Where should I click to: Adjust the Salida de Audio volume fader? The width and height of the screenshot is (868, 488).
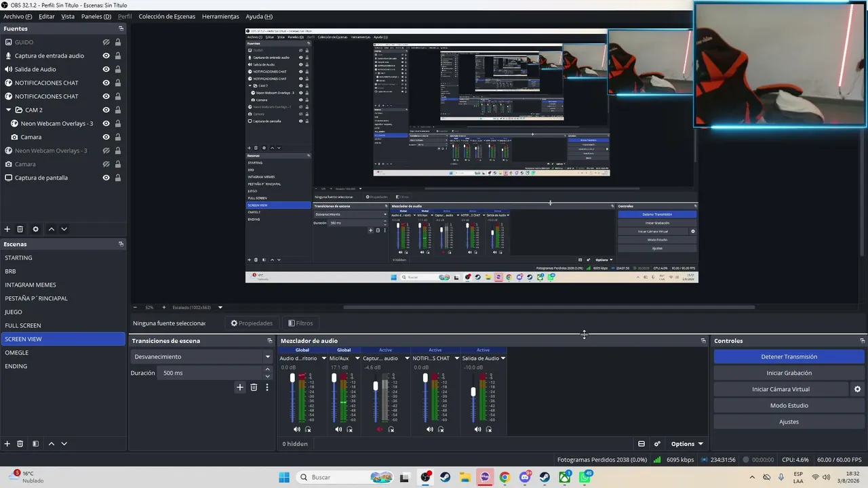pos(473,392)
